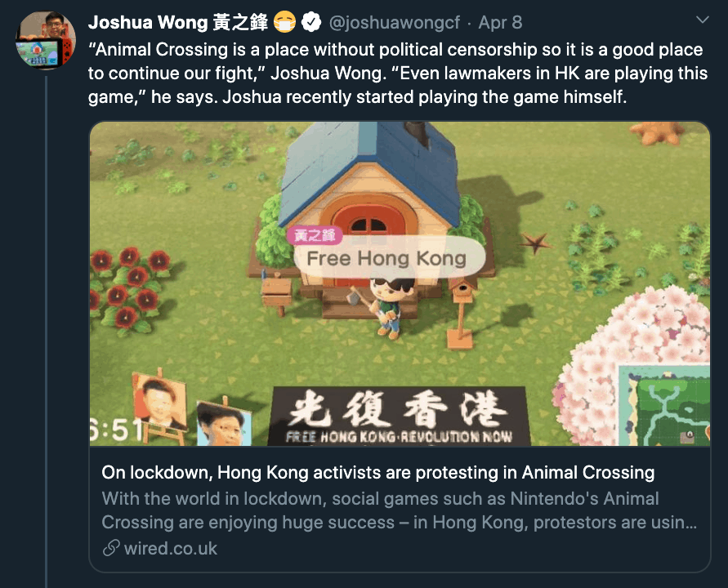The width and height of the screenshot is (728, 588).
Task: Click the starfish on the grass
Action: 535,242
